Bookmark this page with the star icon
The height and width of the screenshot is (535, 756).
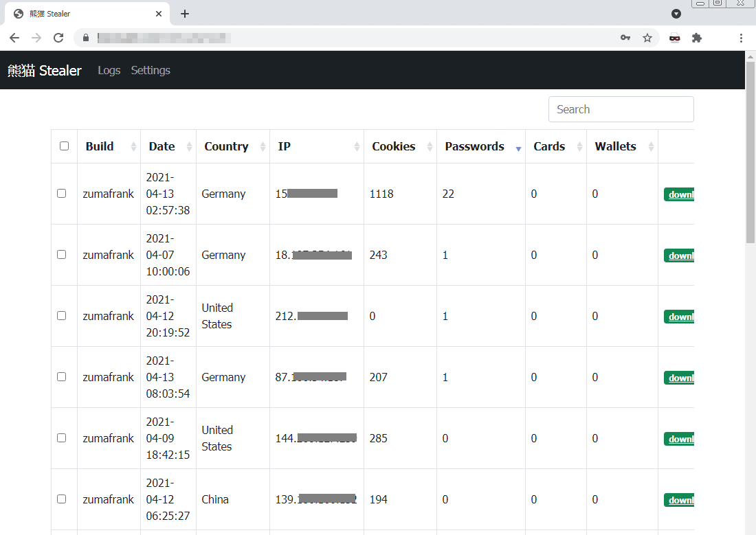point(647,38)
